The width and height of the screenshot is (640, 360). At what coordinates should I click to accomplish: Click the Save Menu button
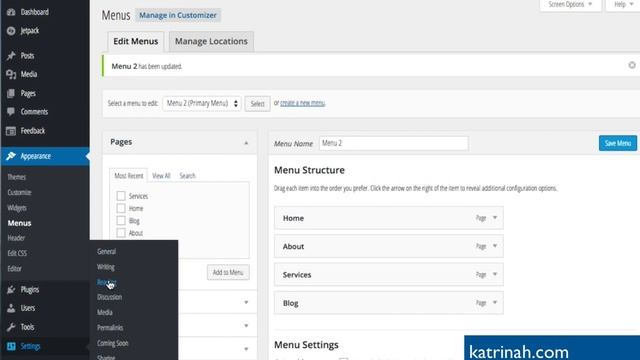pos(618,143)
